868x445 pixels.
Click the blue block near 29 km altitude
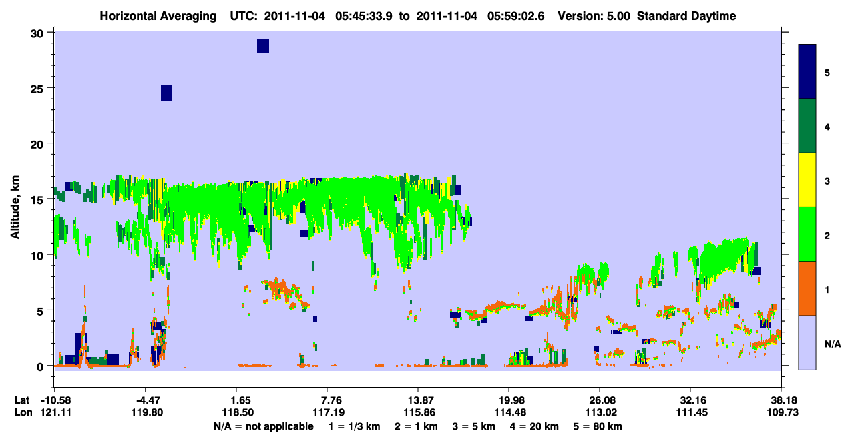coord(263,46)
